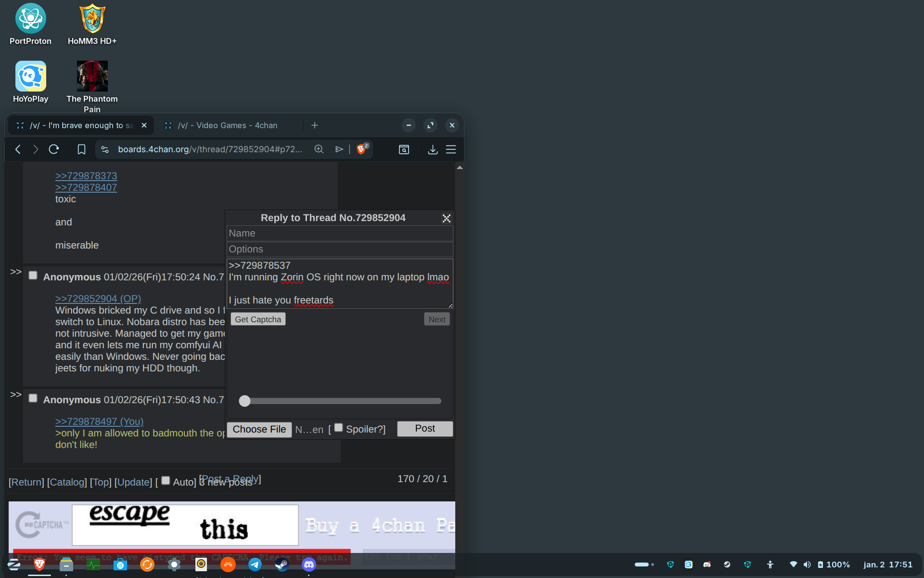Expand post menu arrows beside 17:50:43 post

(16, 394)
